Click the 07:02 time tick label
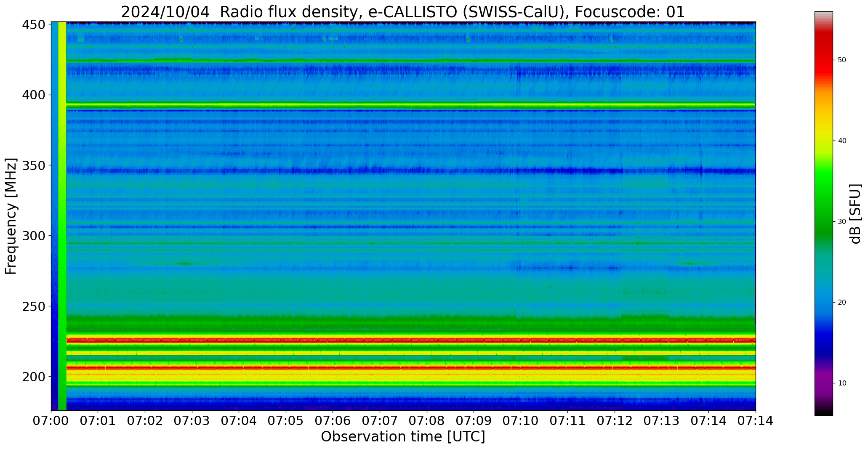Screen dimensions: 868x449 (x=145, y=421)
